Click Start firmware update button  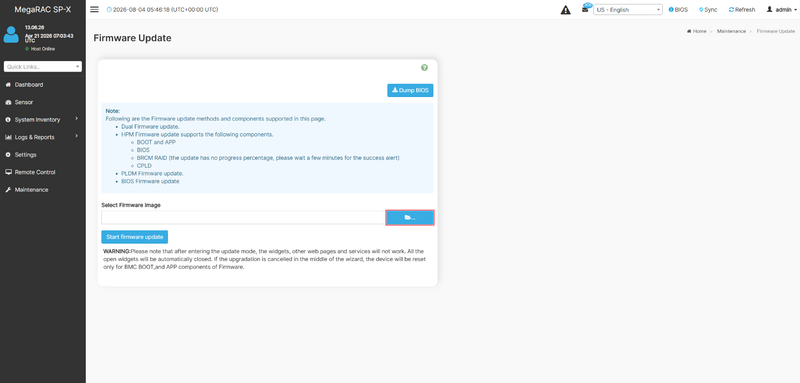(135, 237)
